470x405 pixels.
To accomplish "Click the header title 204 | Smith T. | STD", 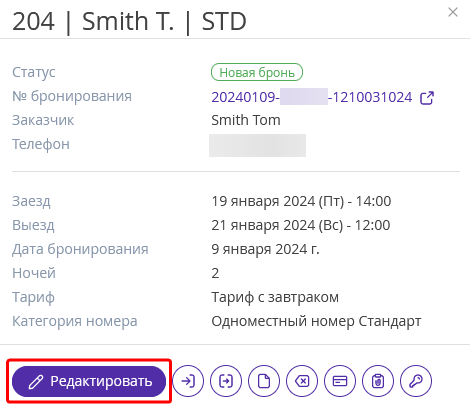I will tap(129, 21).
